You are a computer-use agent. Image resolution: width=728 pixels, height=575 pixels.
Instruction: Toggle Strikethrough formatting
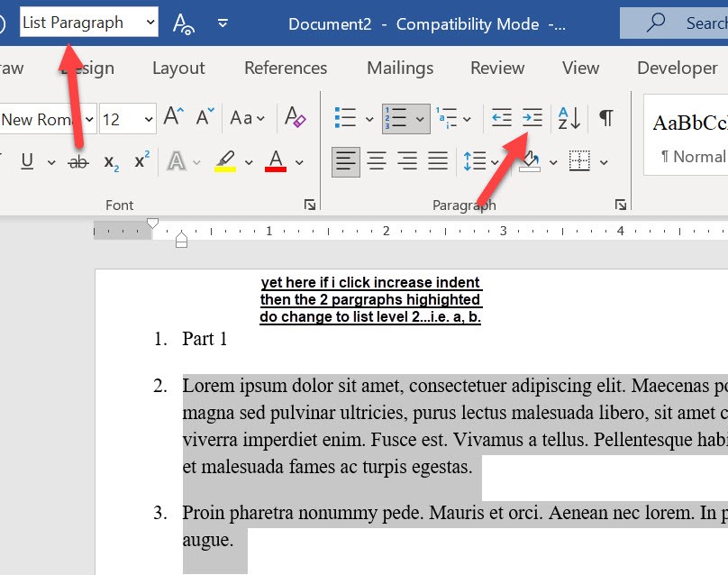pos(78,162)
